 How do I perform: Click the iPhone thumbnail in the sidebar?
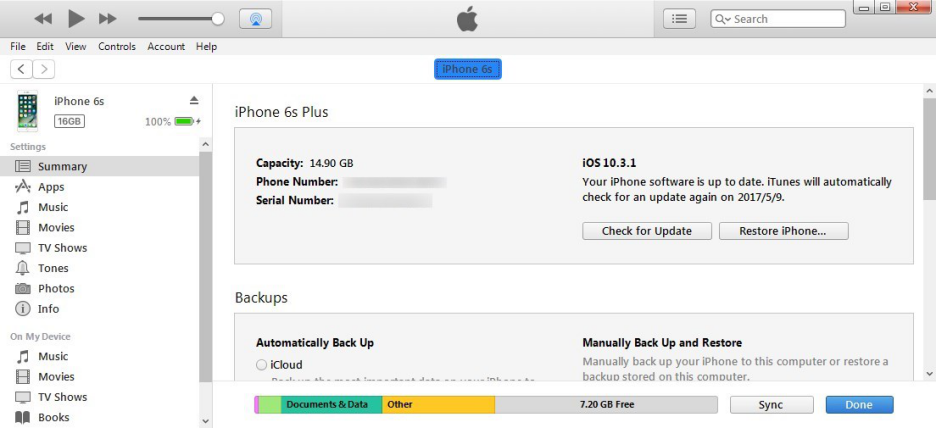[27, 111]
